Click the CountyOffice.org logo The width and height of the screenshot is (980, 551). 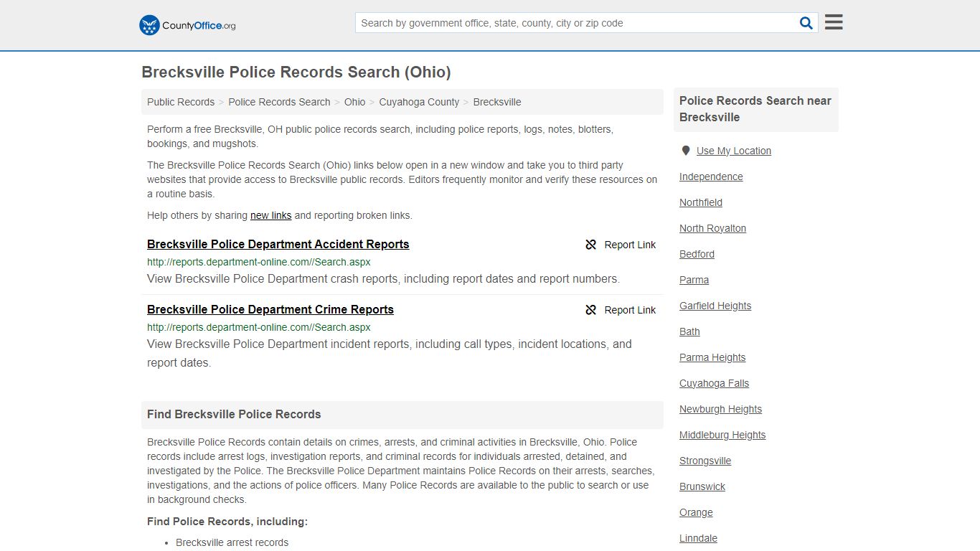tap(187, 25)
